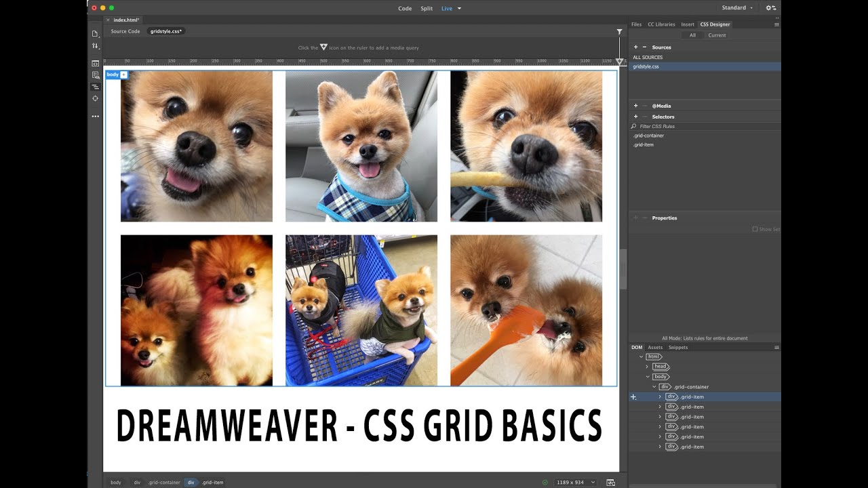Viewport: 868px width, 488px height.
Task: Open the 1189 x 934 window size dropdown
Action: (x=576, y=483)
